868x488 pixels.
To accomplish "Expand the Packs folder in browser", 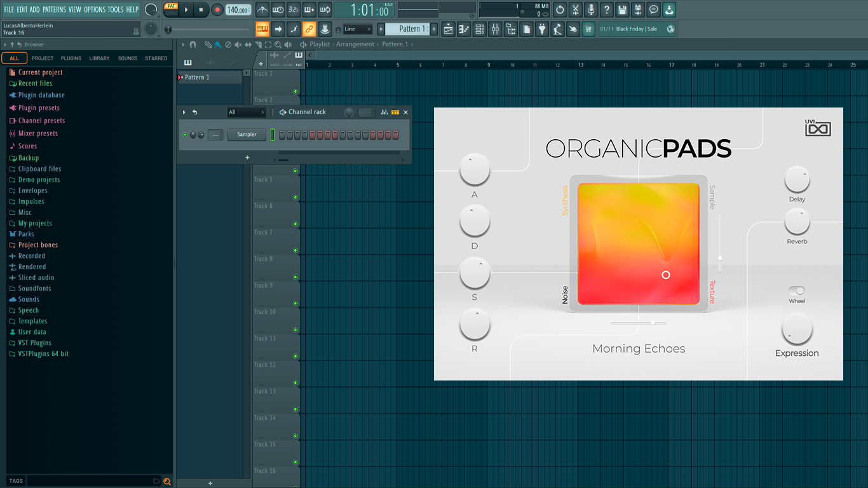I will coord(26,234).
